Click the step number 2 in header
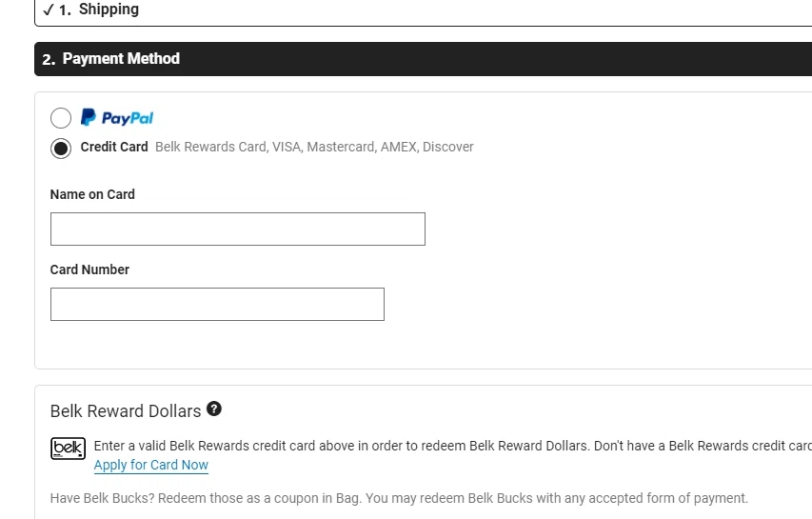 click(x=49, y=59)
